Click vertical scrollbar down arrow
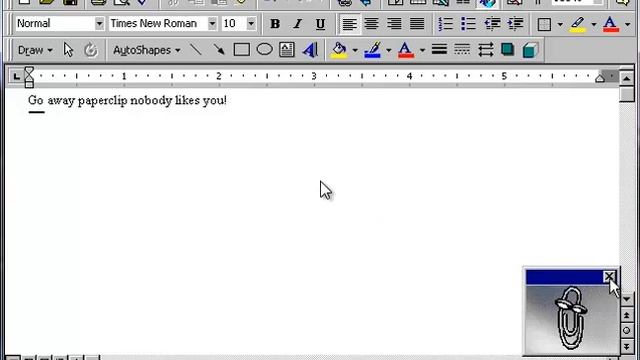 (627, 299)
